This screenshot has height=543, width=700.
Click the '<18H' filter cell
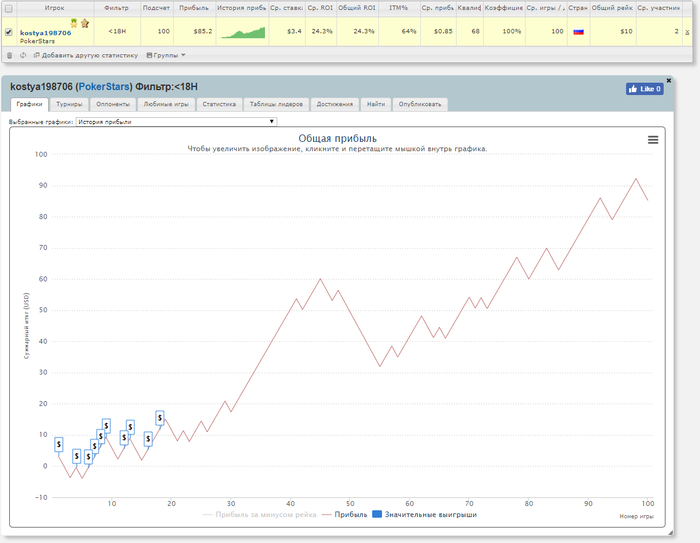(117, 31)
